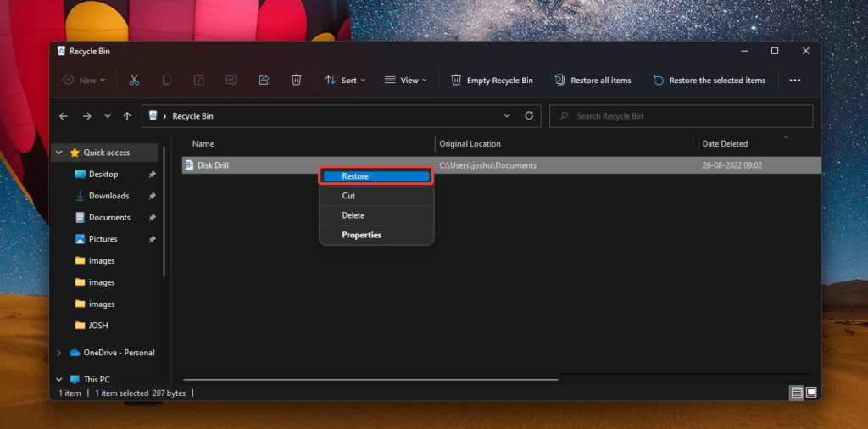This screenshot has width=868, height=429.
Task: Open the See more three-dots menu
Action: point(795,81)
